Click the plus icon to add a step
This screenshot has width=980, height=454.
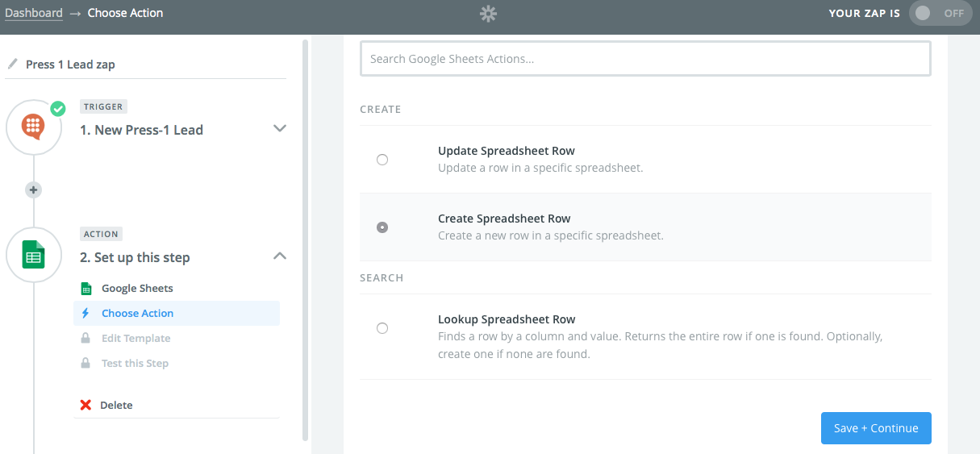(x=33, y=190)
